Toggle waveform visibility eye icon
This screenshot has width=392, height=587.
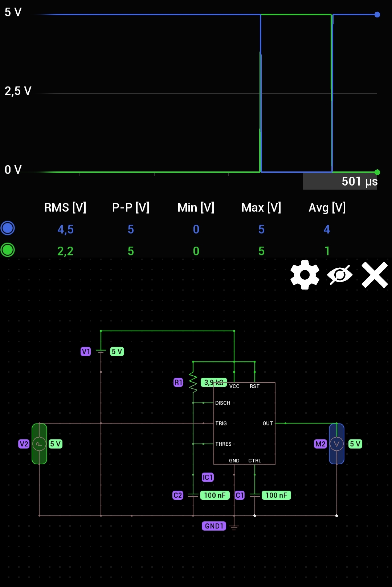tap(340, 275)
